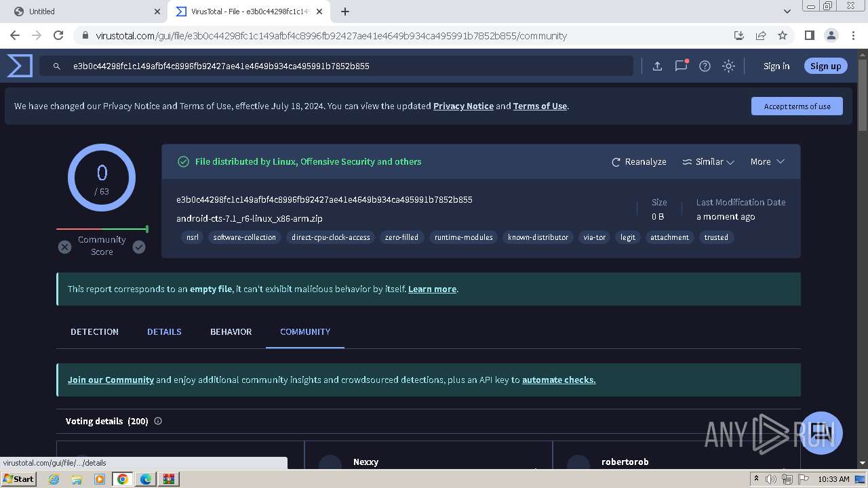This screenshot has height=488, width=868.
Task: Open the notifications chat icon
Action: [x=681, y=66]
